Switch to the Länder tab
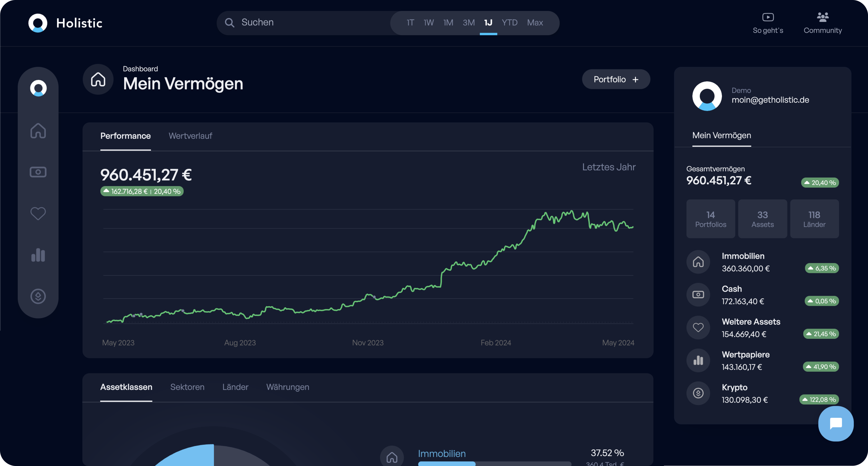This screenshot has height=466, width=868. 235,387
